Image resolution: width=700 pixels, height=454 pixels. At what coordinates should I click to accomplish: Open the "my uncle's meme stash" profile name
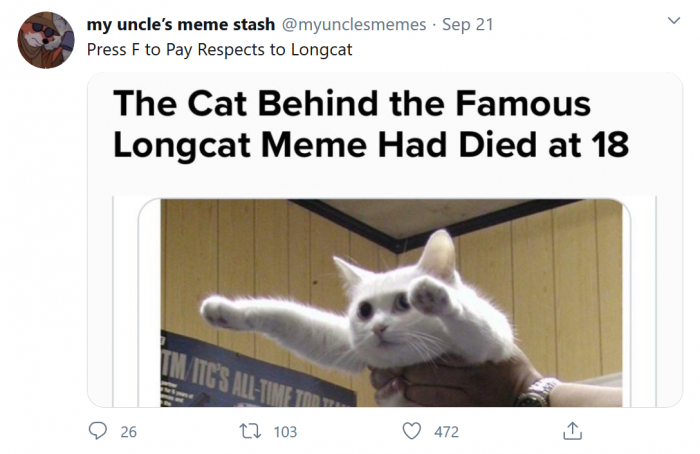click(x=173, y=24)
